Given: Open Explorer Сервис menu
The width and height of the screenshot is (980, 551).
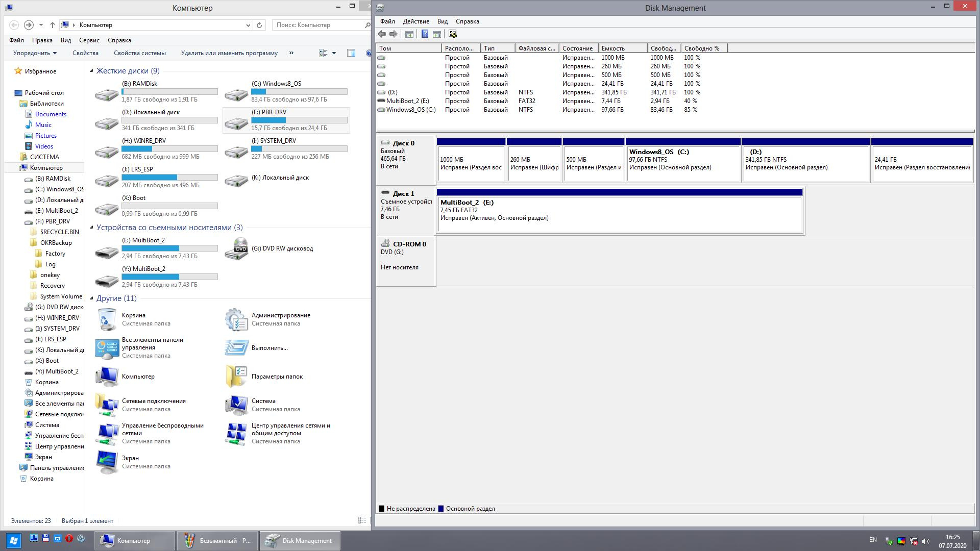Looking at the screenshot, I should [89, 40].
